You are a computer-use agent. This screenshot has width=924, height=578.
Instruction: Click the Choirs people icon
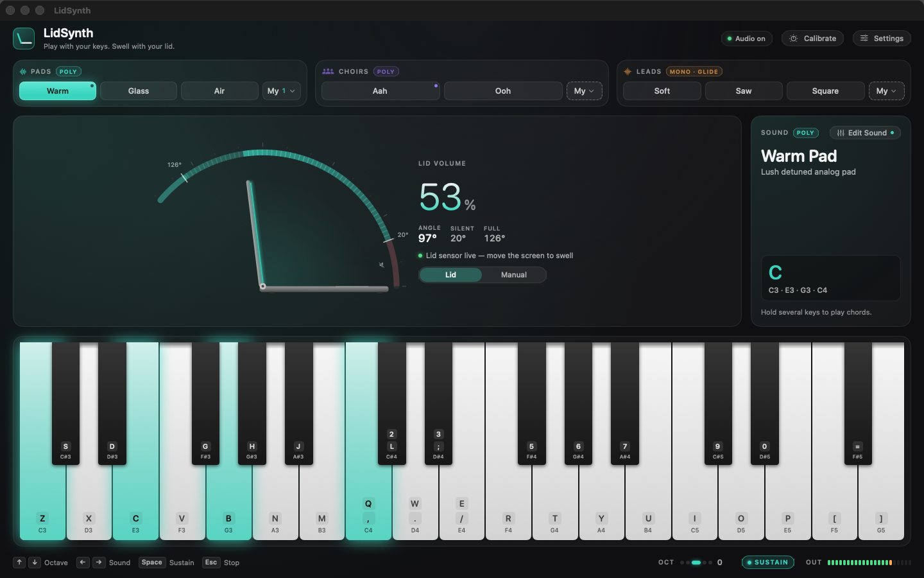(328, 72)
